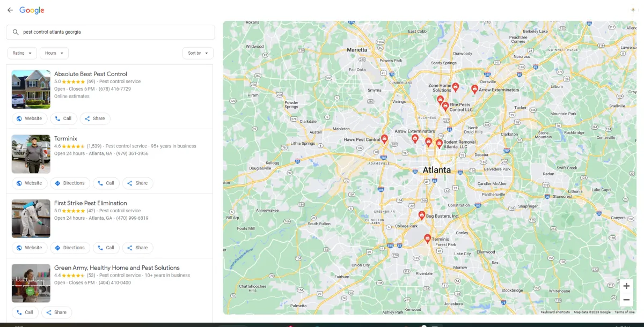This screenshot has height=327, width=644.
Task: Share the Green Army listing
Action: tap(56, 313)
